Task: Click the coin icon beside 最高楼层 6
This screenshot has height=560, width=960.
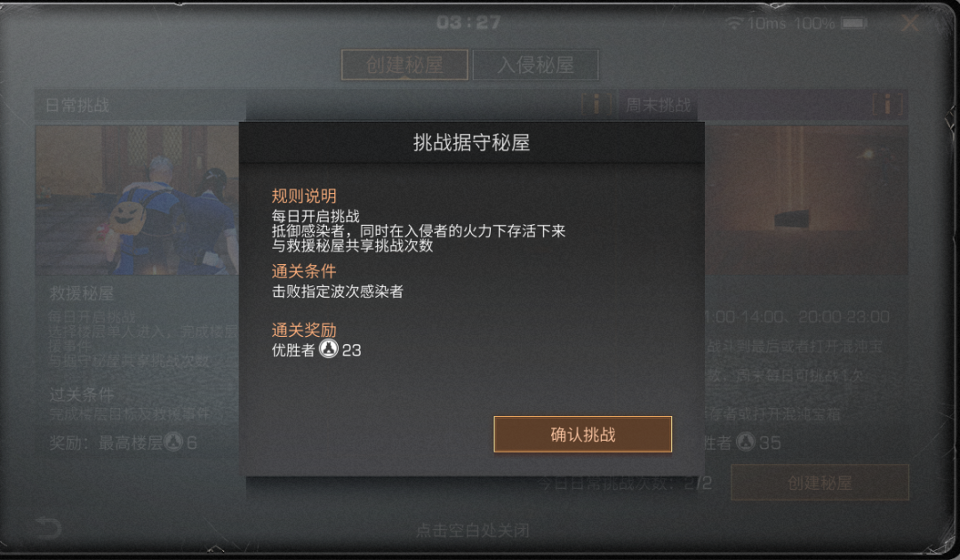Action: tap(174, 441)
